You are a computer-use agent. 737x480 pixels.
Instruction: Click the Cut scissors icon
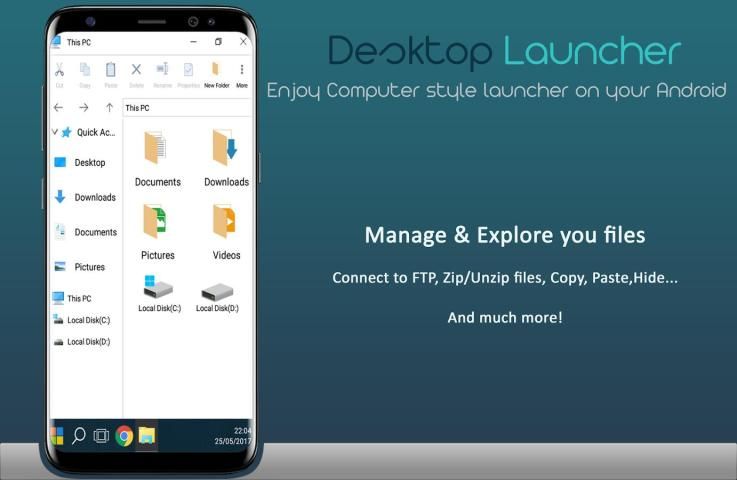(60, 72)
